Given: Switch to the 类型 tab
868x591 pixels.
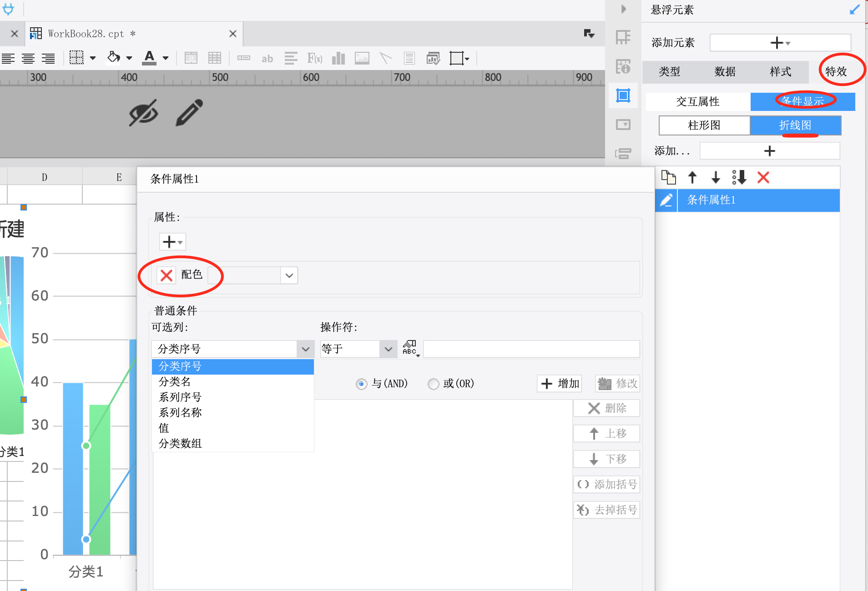Looking at the screenshot, I should coord(669,71).
